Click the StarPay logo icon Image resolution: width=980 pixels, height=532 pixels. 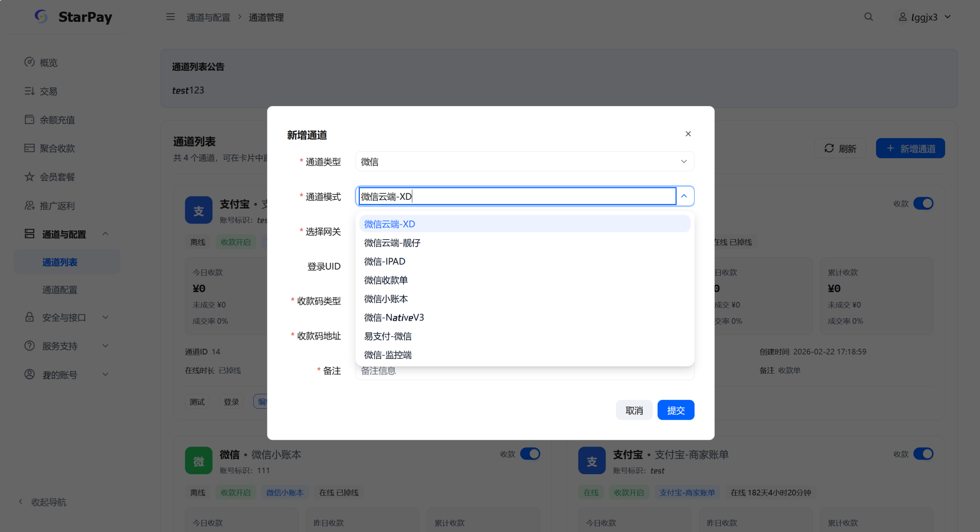point(41,16)
